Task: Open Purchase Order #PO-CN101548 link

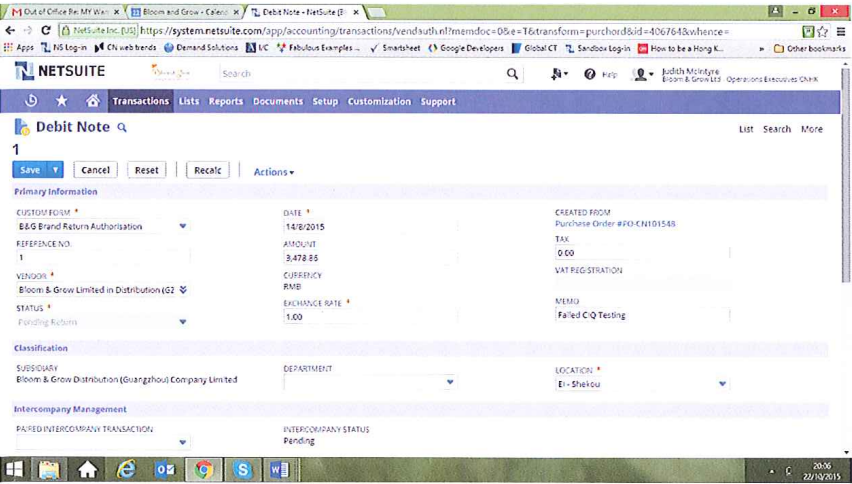Action: coord(615,224)
